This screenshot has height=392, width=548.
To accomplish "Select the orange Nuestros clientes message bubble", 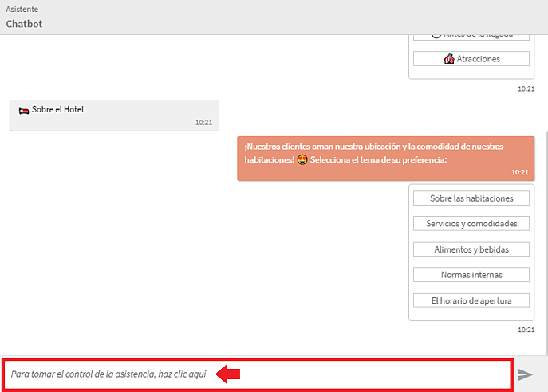I will click(x=386, y=159).
